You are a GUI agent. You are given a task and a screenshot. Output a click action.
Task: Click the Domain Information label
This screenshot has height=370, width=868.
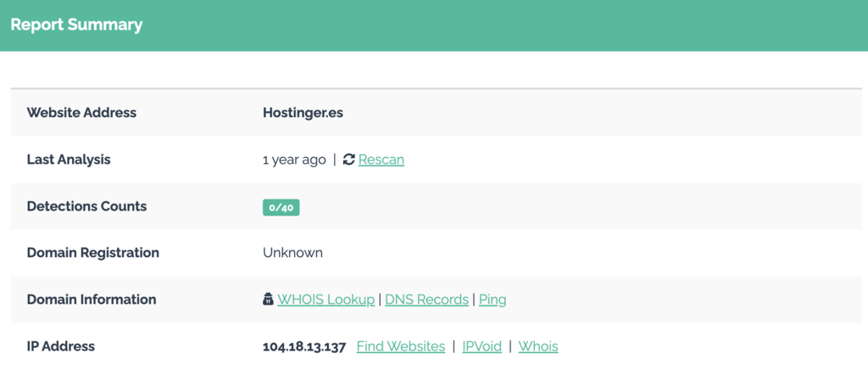(92, 300)
